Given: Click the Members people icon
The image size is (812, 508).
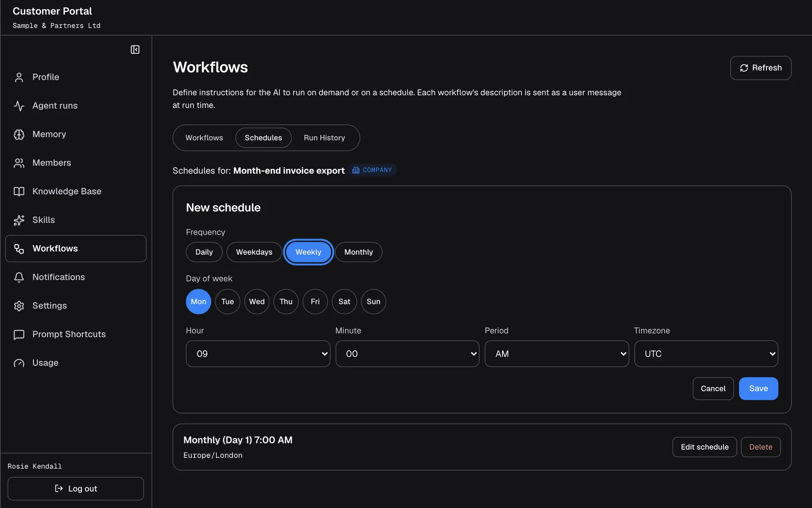Looking at the screenshot, I should pyautogui.click(x=19, y=163).
